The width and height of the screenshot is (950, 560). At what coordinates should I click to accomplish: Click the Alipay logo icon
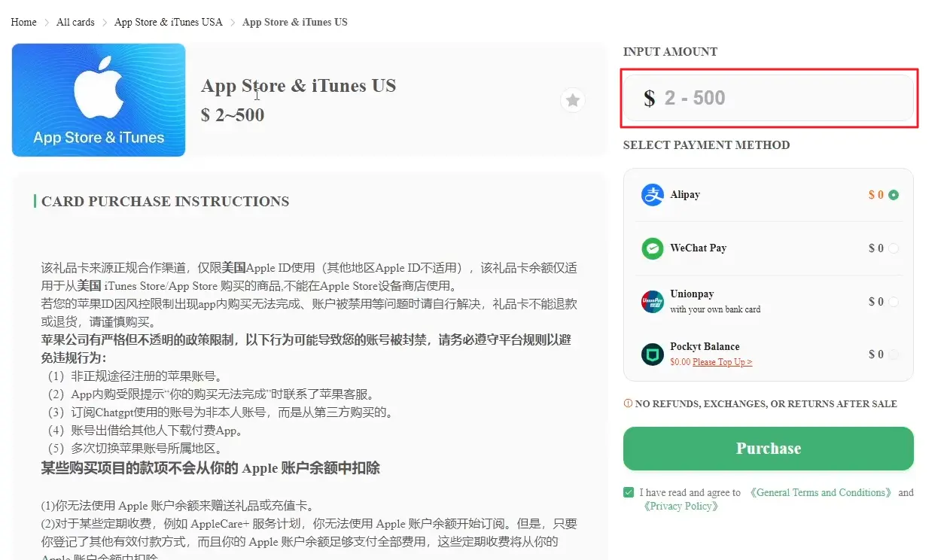click(653, 195)
